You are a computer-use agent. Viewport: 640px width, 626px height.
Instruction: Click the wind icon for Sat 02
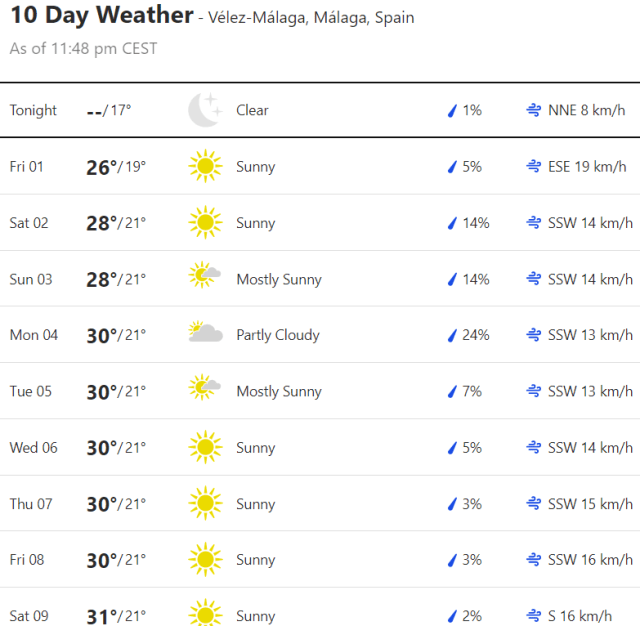point(534,223)
